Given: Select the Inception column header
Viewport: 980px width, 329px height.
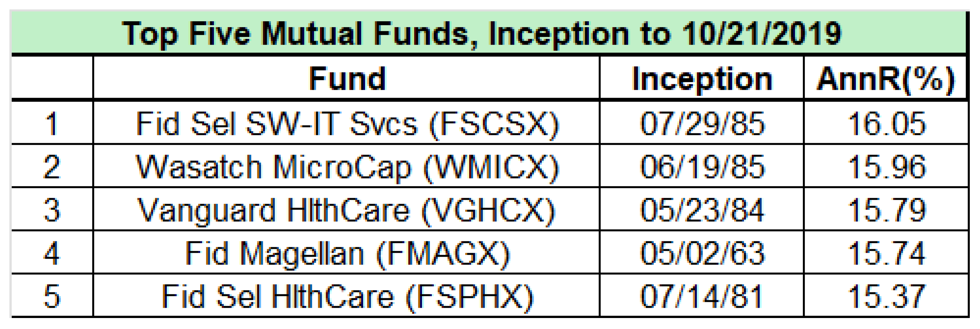Looking at the screenshot, I should coord(702,79).
